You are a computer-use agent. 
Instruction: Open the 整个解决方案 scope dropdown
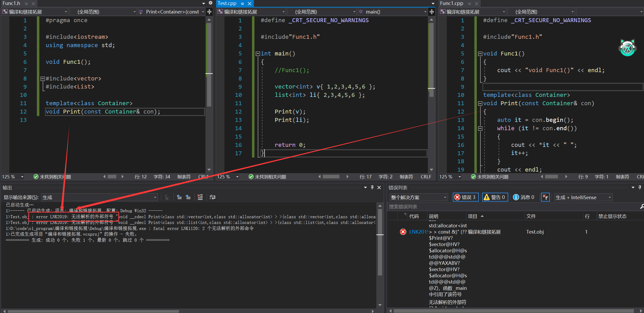point(418,197)
